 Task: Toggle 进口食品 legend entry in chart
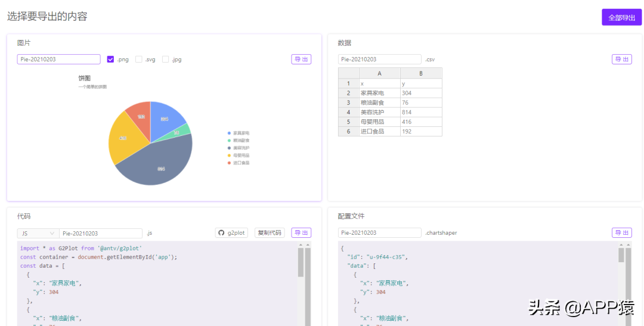tap(238, 163)
